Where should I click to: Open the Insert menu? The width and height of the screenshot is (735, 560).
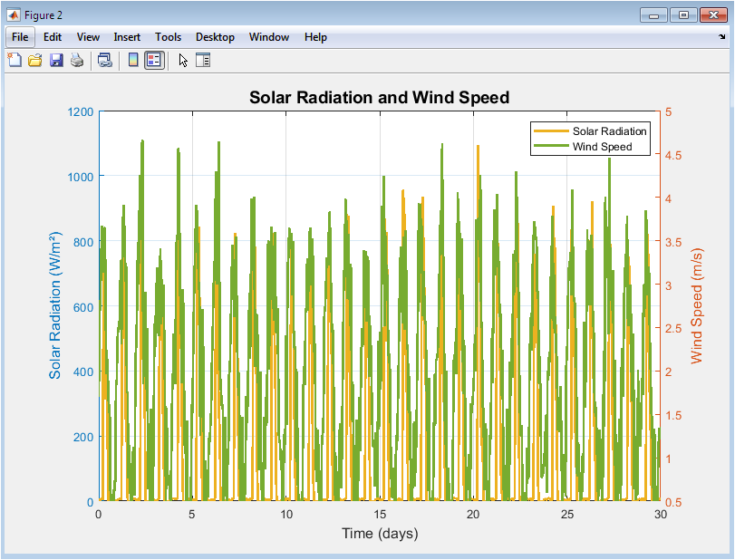point(127,37)
